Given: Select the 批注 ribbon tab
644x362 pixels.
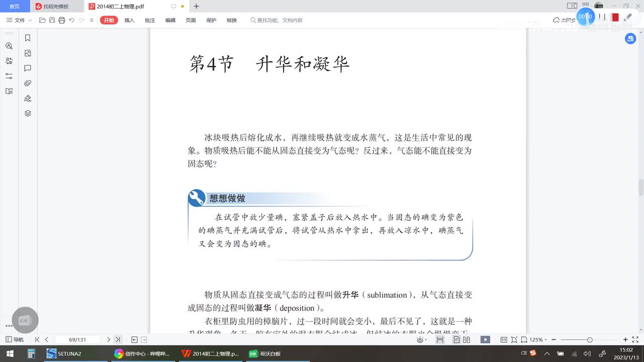Looking at the screenshot, I should click(150, 20).
